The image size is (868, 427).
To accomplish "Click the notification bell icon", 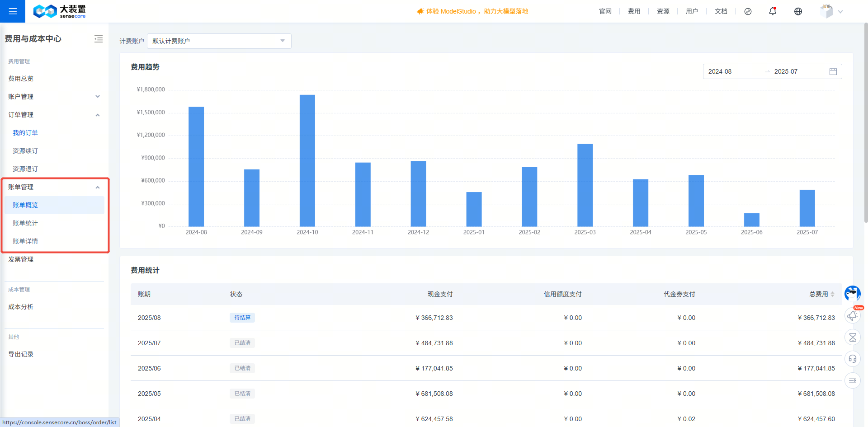I will tap(773, 11).
